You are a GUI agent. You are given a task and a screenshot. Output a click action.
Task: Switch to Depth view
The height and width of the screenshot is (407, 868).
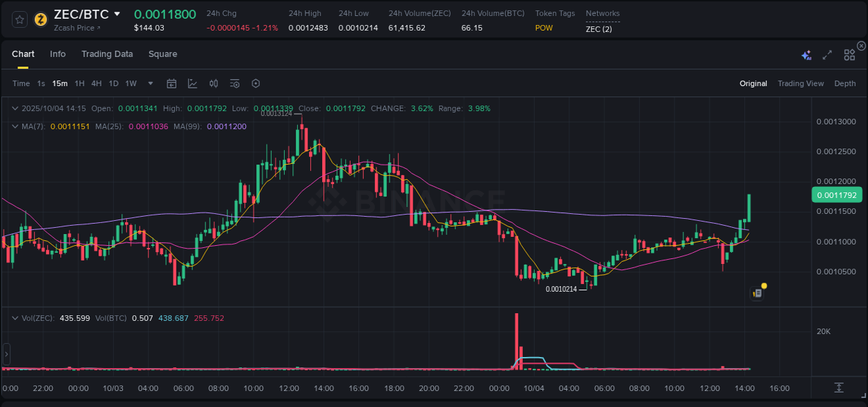[x=844, y=83]
